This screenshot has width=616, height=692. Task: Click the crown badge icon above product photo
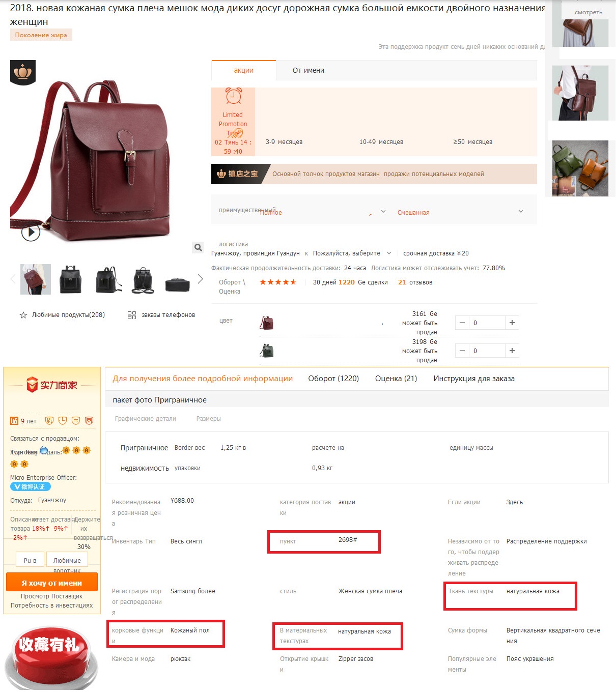click(23, 72)
